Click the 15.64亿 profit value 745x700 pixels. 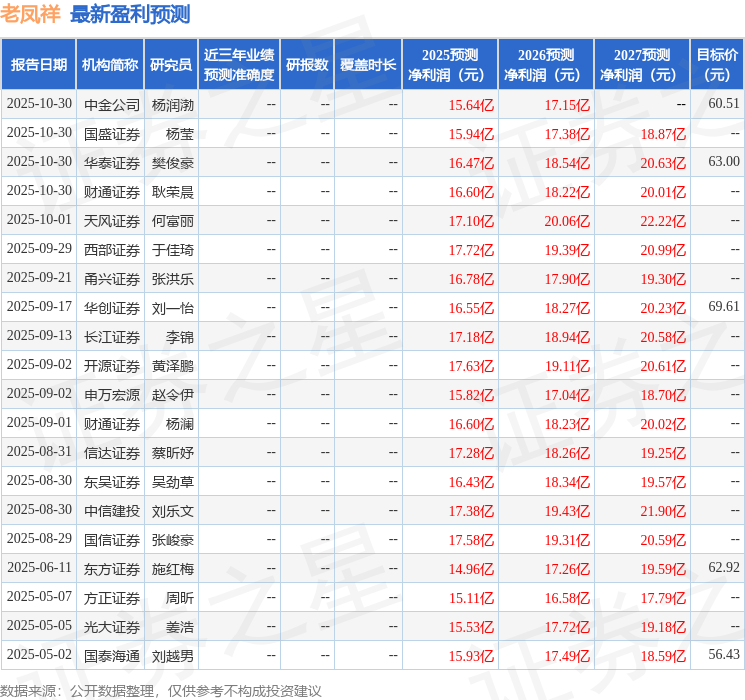tap(471, 105)
